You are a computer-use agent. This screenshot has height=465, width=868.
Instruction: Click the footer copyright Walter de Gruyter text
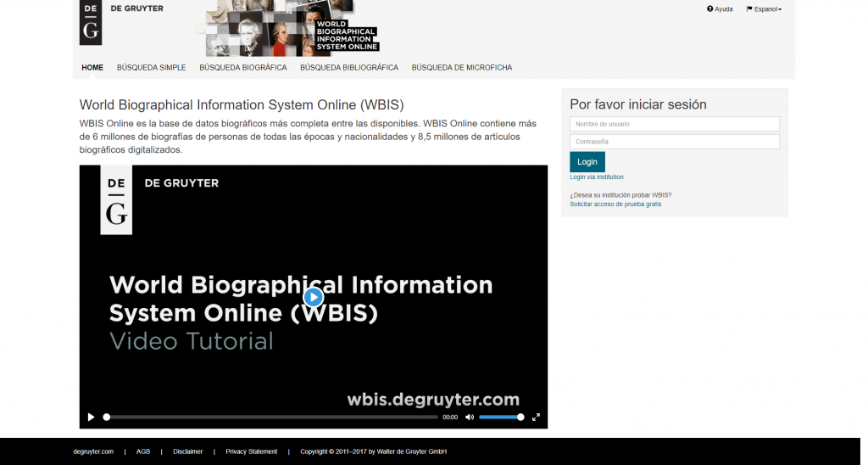374,451
